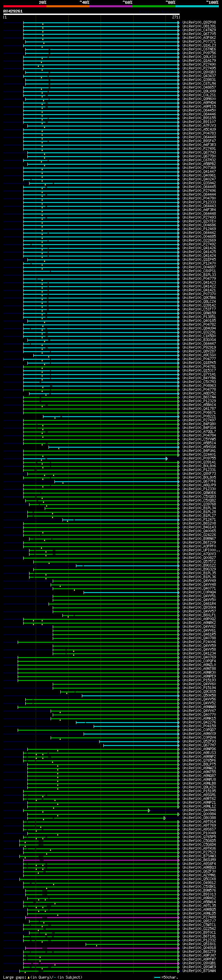Click the yellow large-gap triangle in the legend

[29, 977]
